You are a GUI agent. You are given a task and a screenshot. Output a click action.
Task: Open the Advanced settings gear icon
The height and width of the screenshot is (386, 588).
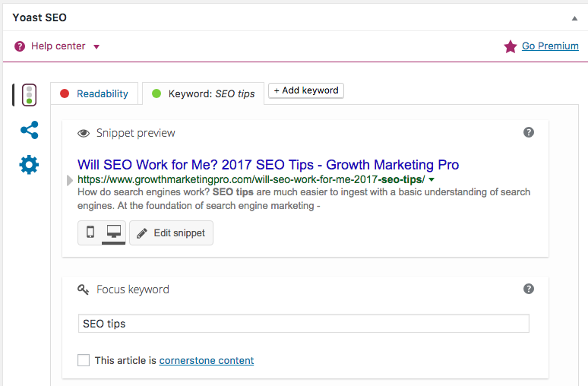click(x=29, y=165)
